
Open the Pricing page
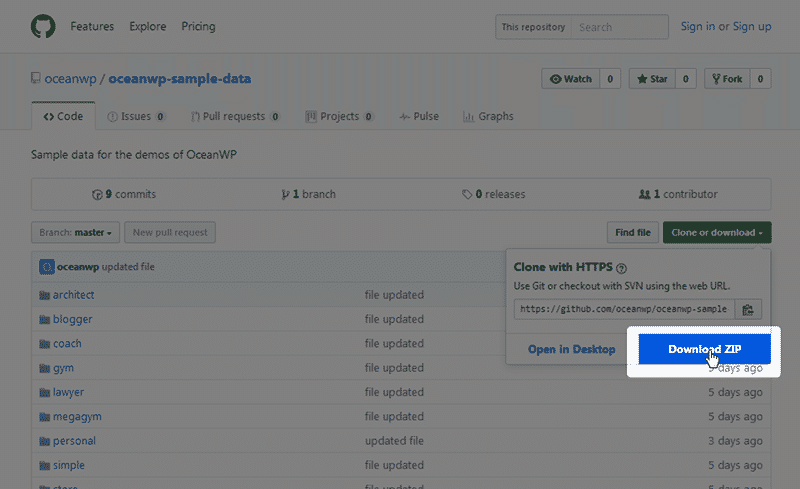pyautogui.click(x=198, y=27)
